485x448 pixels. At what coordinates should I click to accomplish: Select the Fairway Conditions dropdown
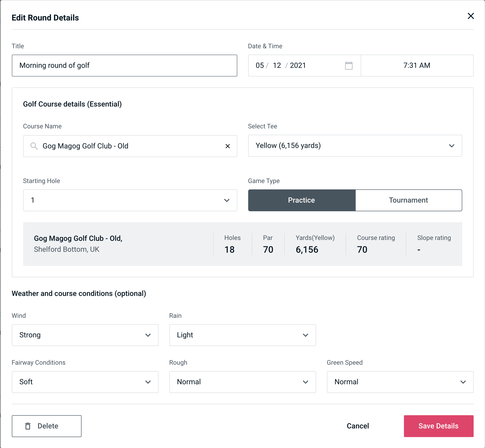pyautogui.click(x=85, y=382)
